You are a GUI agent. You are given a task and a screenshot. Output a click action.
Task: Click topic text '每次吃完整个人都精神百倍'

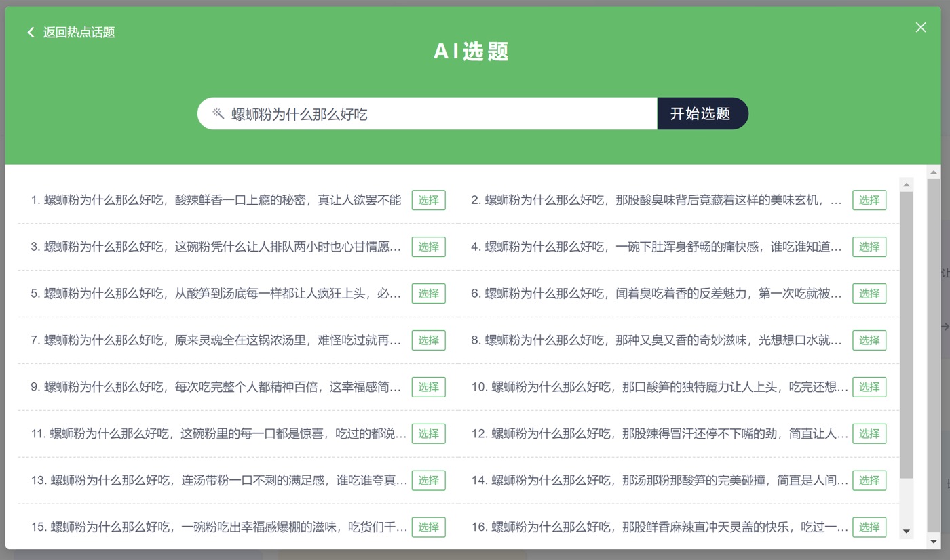click(246, 387)
